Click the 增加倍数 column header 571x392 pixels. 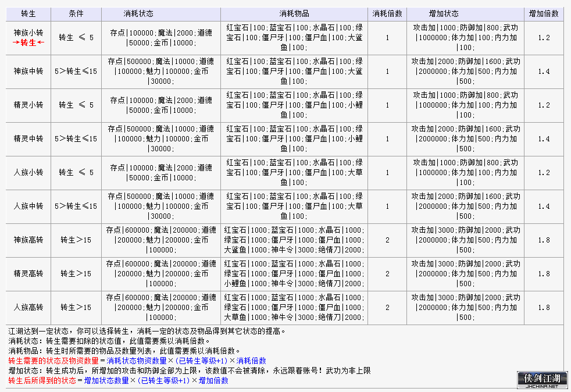(544, 14)
